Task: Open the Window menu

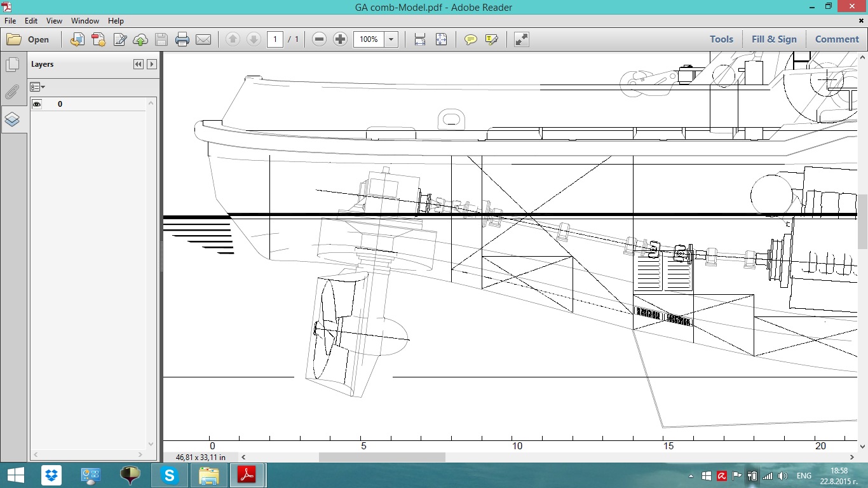Action: tap(85, 21)
